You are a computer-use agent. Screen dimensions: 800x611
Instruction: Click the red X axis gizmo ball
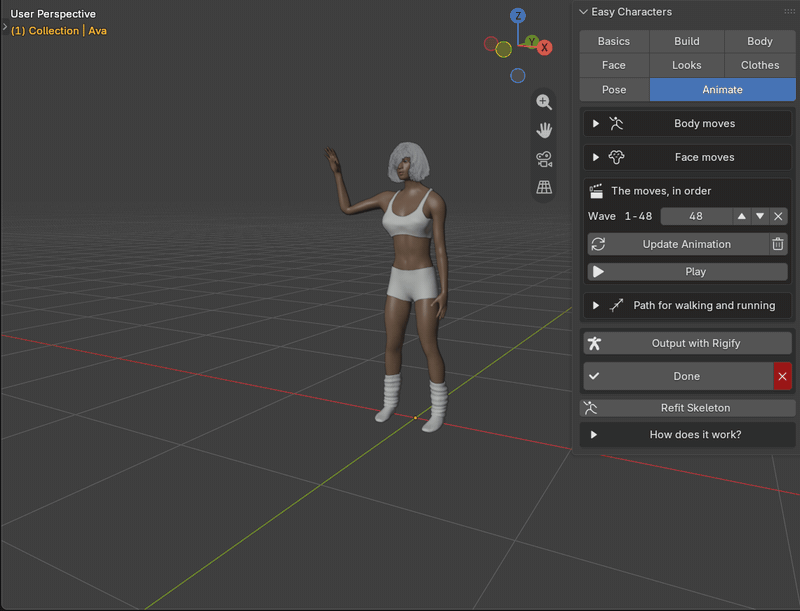(x=544, y=47)
